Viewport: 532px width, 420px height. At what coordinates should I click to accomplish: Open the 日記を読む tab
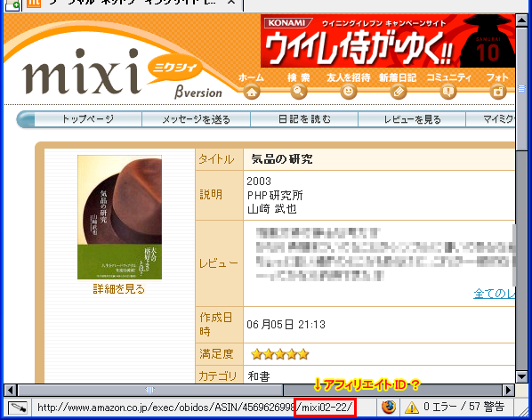tap(304, 119)
